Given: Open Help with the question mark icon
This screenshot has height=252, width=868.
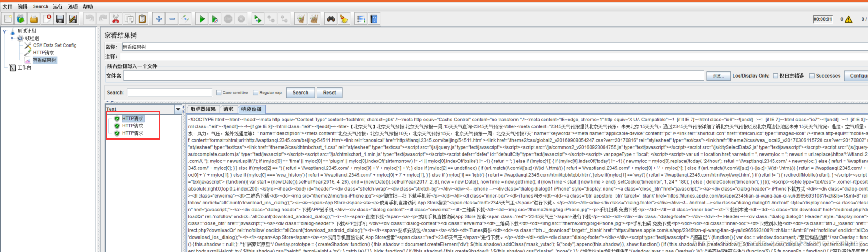Looking at the screenshot, I should [x=374, y=19].
